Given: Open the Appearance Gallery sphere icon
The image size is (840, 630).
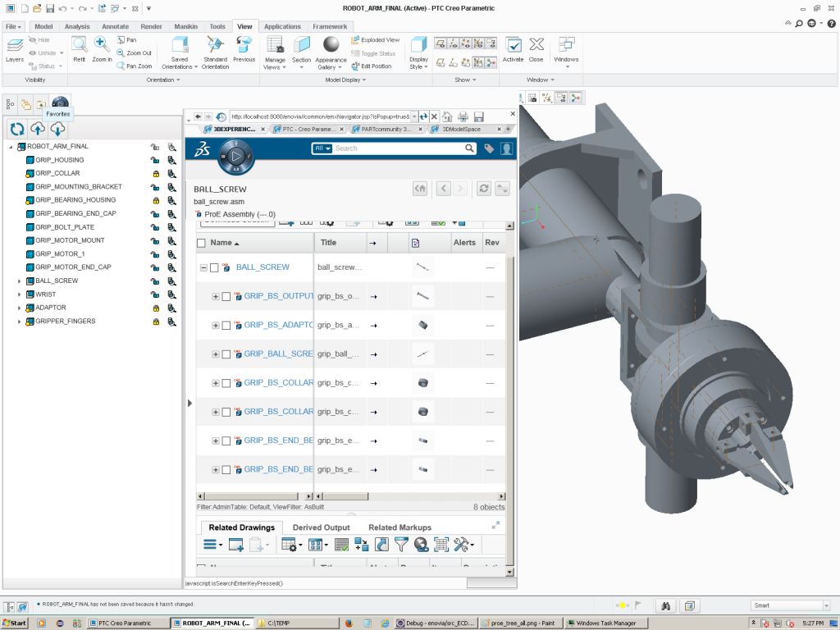Looking at the screenshot, I should (331, 45).
